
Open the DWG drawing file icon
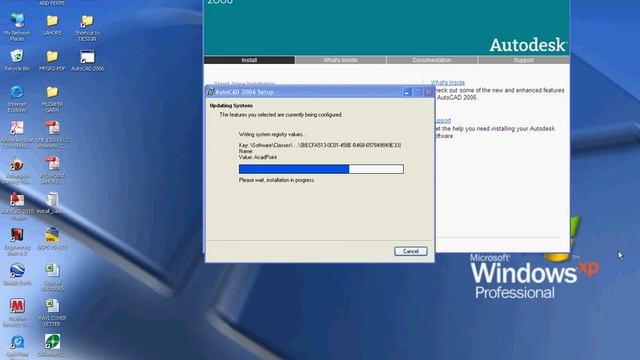click(x=52, y=239)
